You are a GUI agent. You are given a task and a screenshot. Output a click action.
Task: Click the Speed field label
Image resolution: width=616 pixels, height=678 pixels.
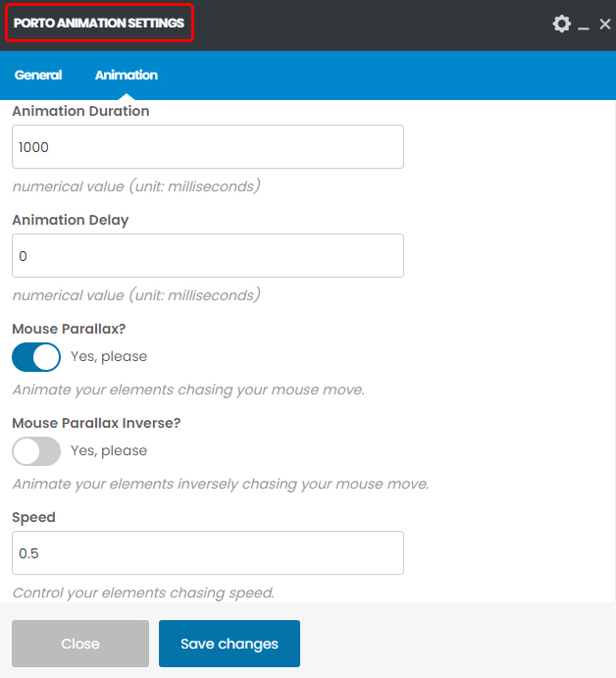(33, 517)
